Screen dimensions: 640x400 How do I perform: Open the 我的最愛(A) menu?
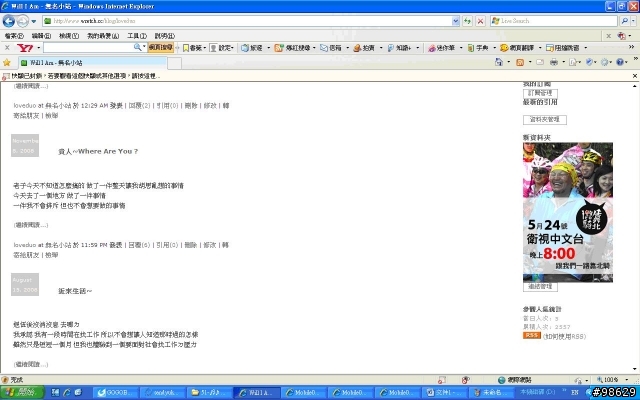(x=103, y=36)
